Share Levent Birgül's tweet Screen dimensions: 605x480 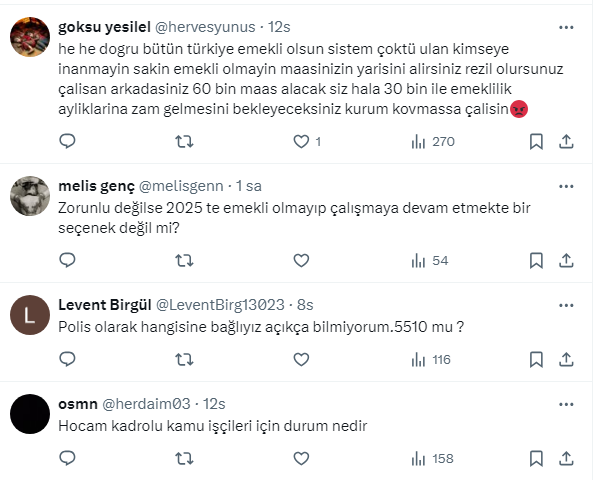pos(566,360)
